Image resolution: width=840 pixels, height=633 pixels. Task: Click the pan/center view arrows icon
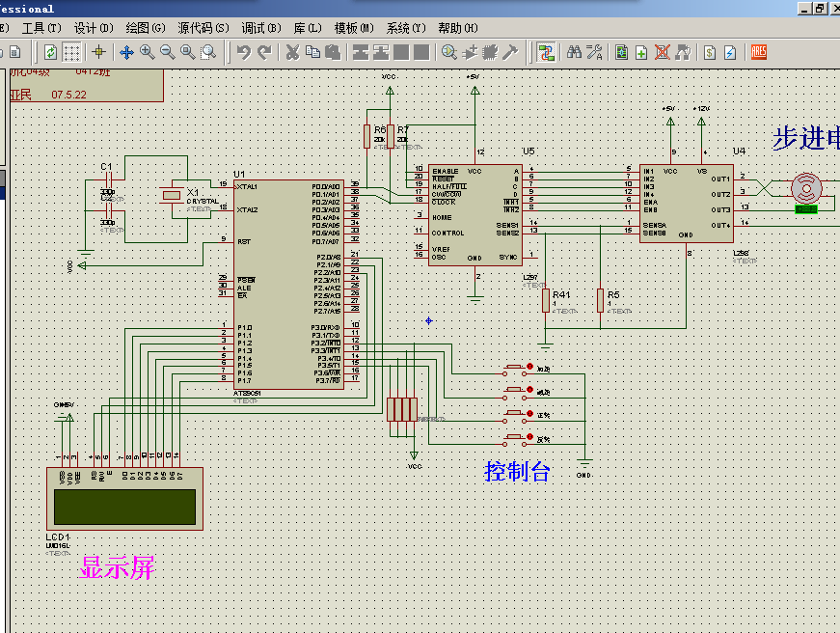[x=126, y=52]
